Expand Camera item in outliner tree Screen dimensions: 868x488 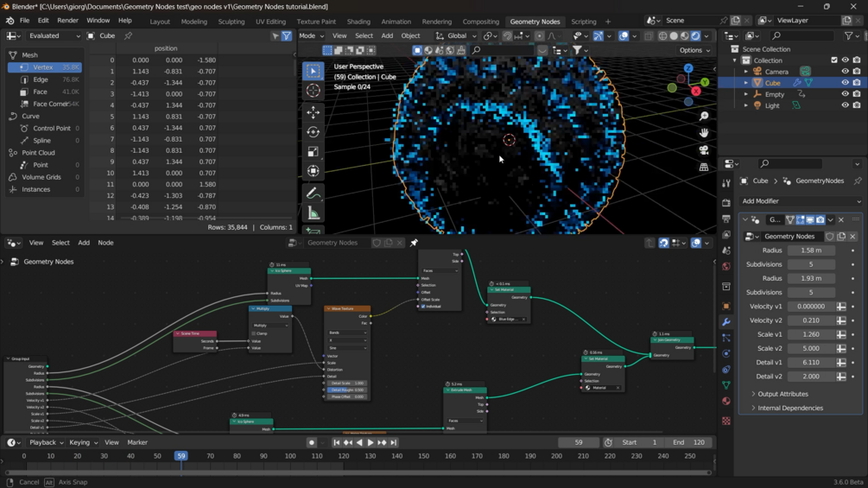[x=745, y=72]
